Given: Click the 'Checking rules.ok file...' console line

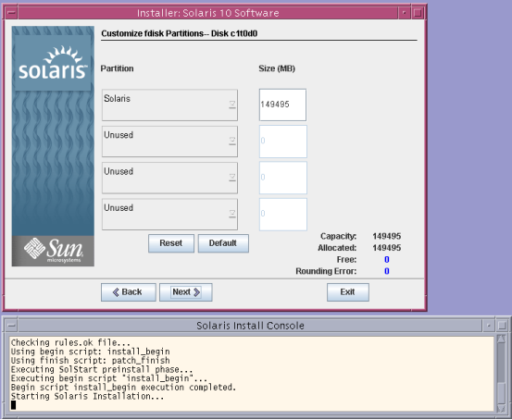Looking at the screenshot, I should click(x=70, y=342).
